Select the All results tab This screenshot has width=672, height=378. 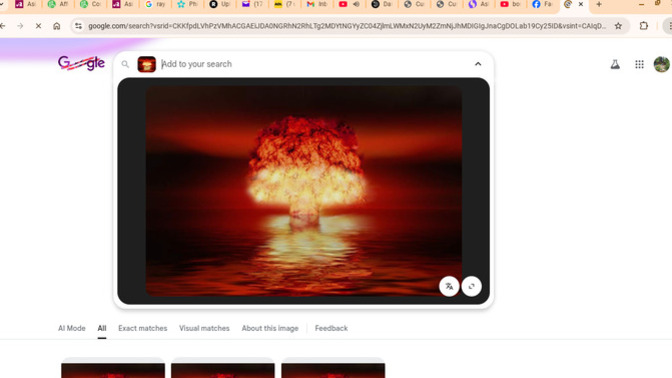102,328
